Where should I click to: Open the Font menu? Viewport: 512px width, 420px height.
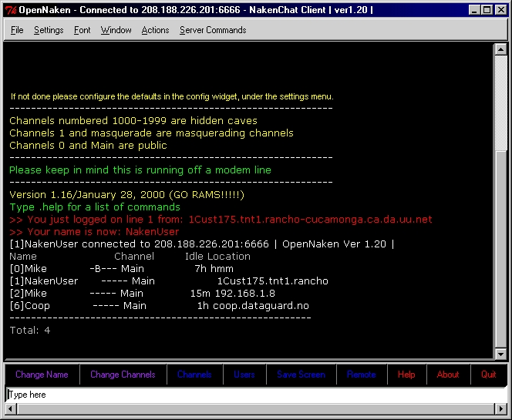click(x=82, y=30)
